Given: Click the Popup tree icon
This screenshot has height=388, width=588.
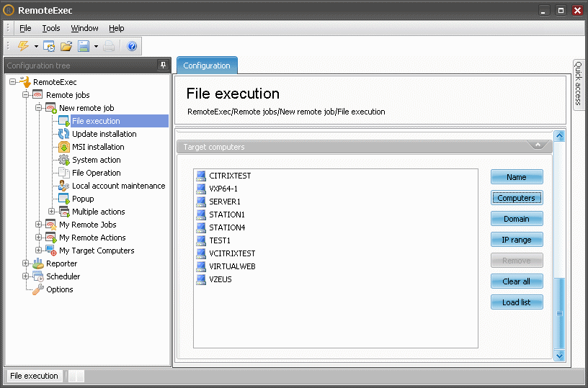Looking at the screenshot, I should 64,199.
